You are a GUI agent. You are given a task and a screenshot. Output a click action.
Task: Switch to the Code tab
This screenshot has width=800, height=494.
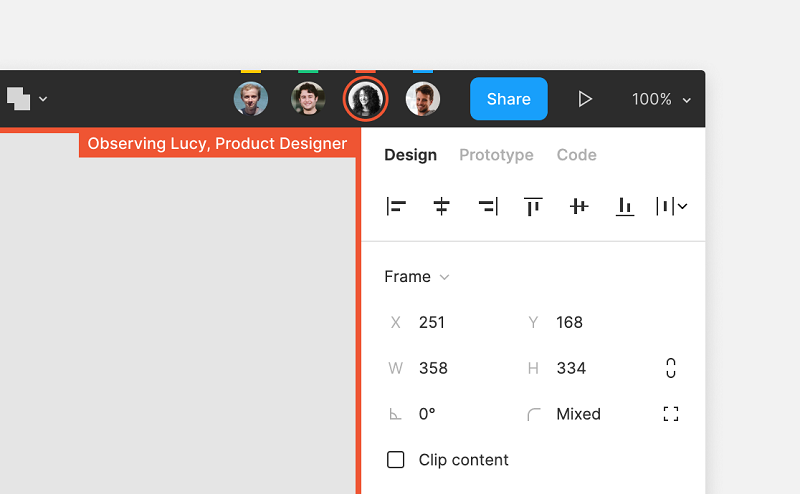(x=577, y=155)
